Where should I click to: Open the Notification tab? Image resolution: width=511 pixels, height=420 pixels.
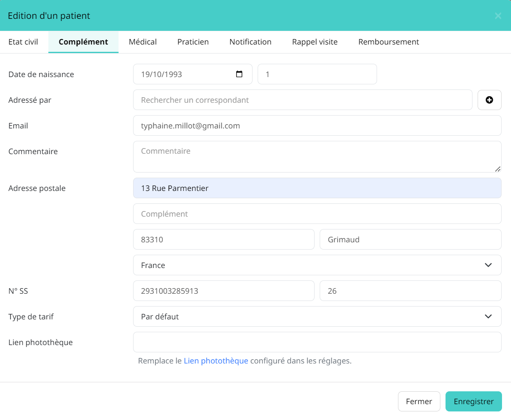250,42
